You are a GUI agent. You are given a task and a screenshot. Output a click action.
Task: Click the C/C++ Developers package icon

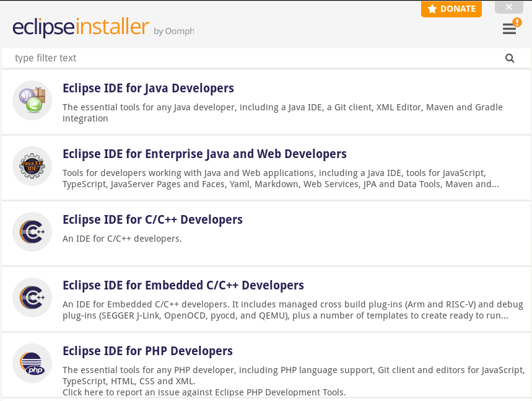(32, 232)
